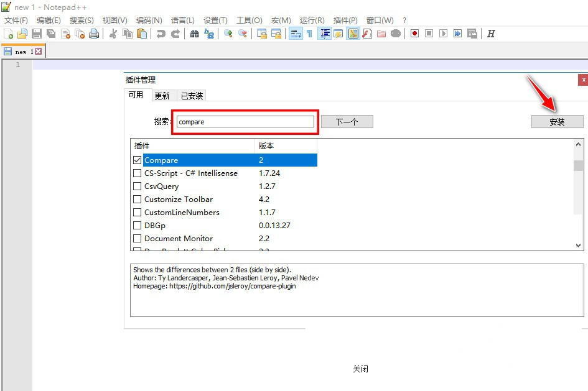
Task: Click the Save toolbar icon
Action: [37, 34]
